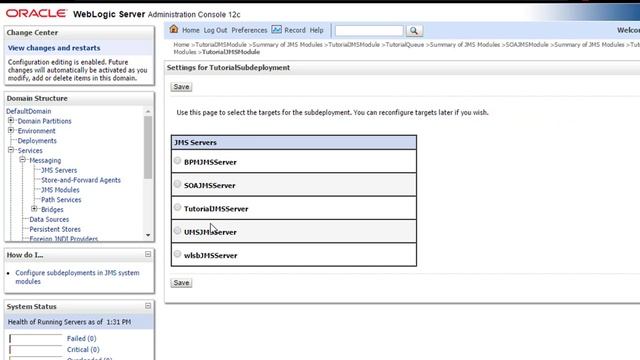Open Preferences in the toolbar
Image resolution: width=640 pixels, height=360 pixels.
tap(249, 30)
